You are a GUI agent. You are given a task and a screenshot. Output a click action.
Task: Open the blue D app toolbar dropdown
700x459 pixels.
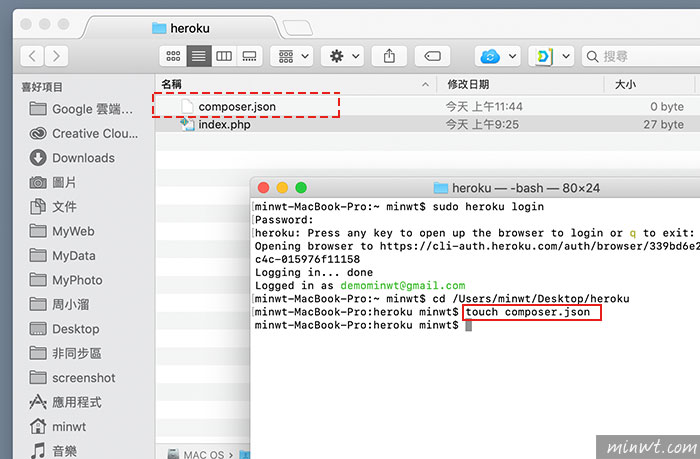coord(552,56)
